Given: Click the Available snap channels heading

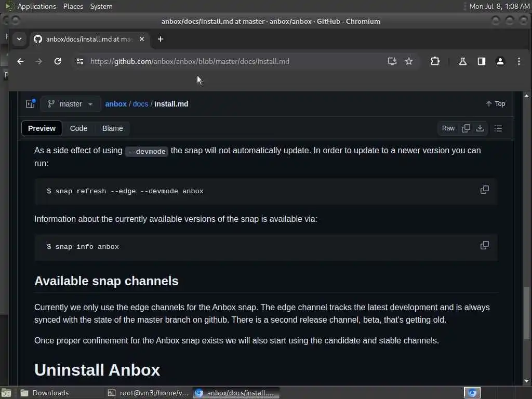Looking at the screenshot, I should point(106,281).
